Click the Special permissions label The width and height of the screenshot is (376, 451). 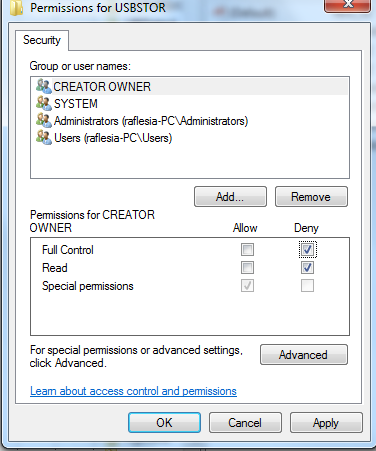tap(88, 286)
